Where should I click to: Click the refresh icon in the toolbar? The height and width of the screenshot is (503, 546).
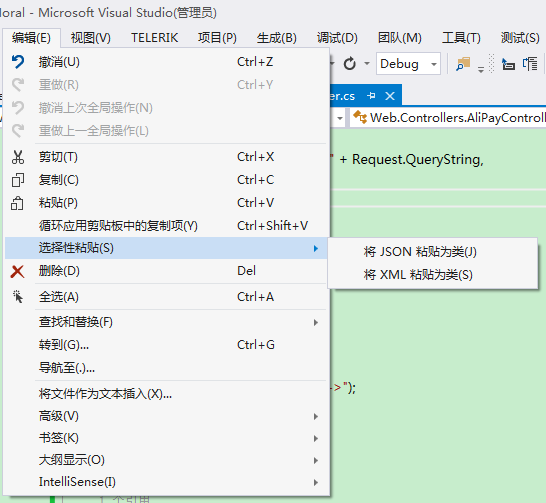tap(350, 64)
